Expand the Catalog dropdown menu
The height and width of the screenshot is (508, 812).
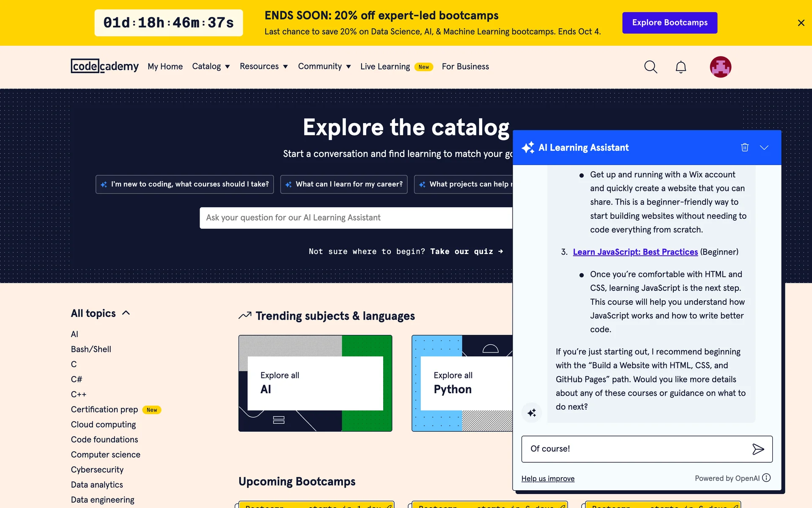click(211, 66)
